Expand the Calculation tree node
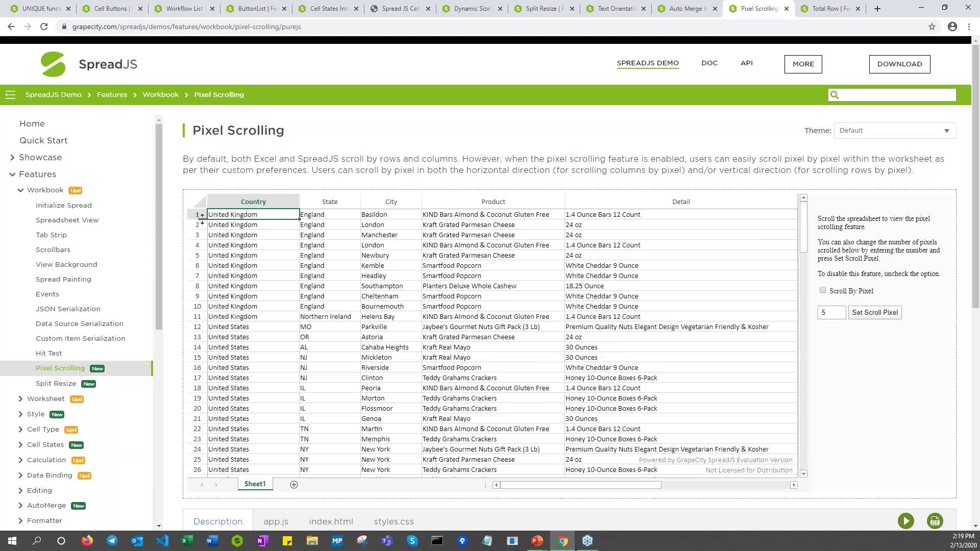The height and width of the screenshot is (551, 980). pyautogui.click(x=20, y=460)
